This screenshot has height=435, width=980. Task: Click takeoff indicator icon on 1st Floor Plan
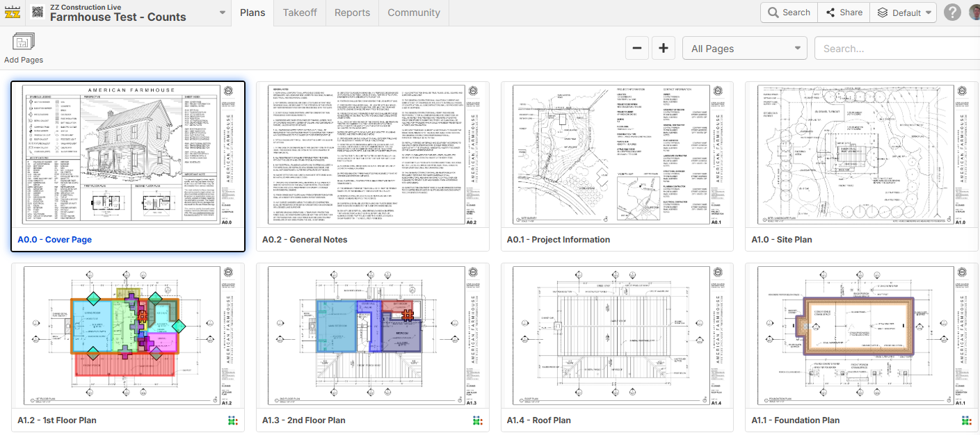(233, 420)
